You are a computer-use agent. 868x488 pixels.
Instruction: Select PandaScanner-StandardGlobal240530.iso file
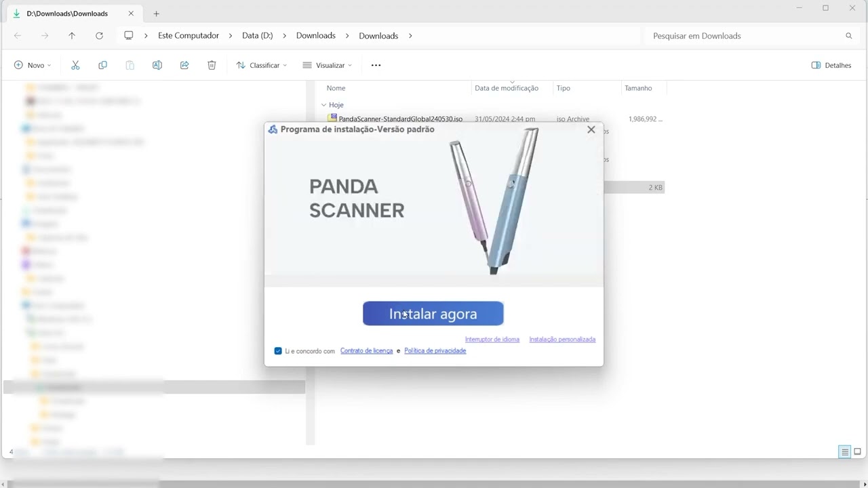tap(400, 119)
